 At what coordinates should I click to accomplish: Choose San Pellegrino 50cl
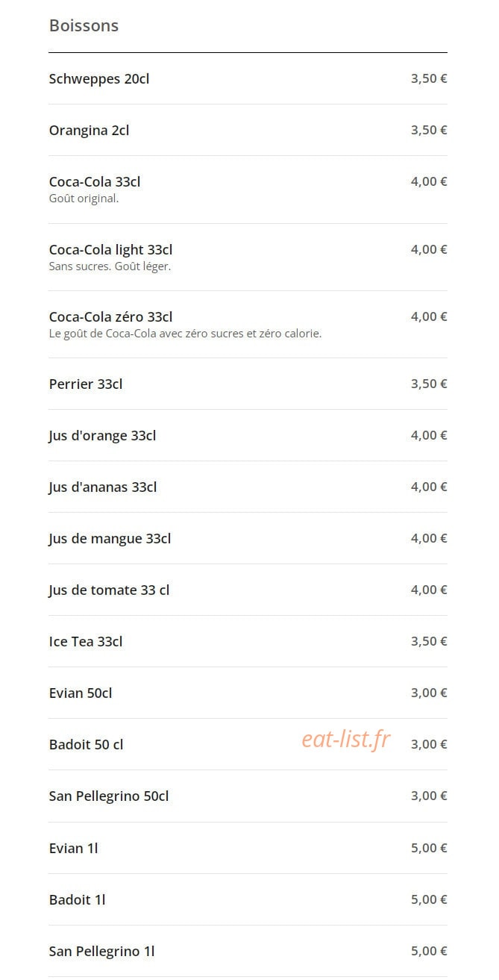pyautogui.click(x=248, y=796)
